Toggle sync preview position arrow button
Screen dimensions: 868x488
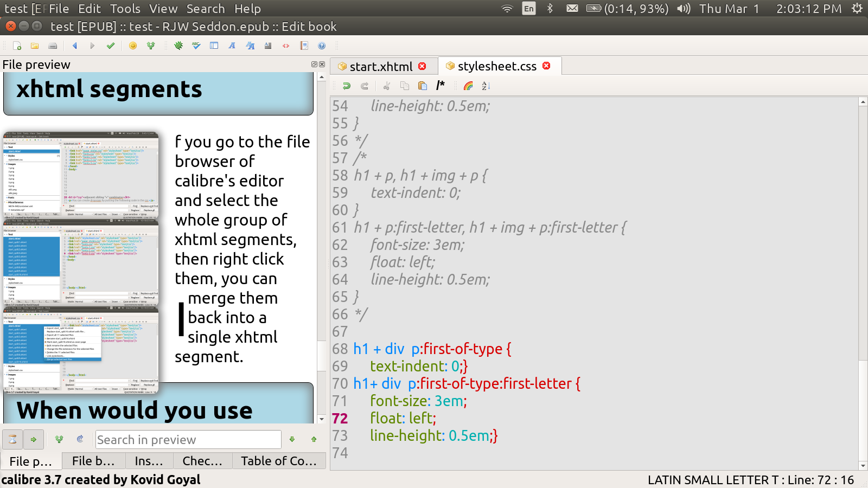(x=34, y=440)
